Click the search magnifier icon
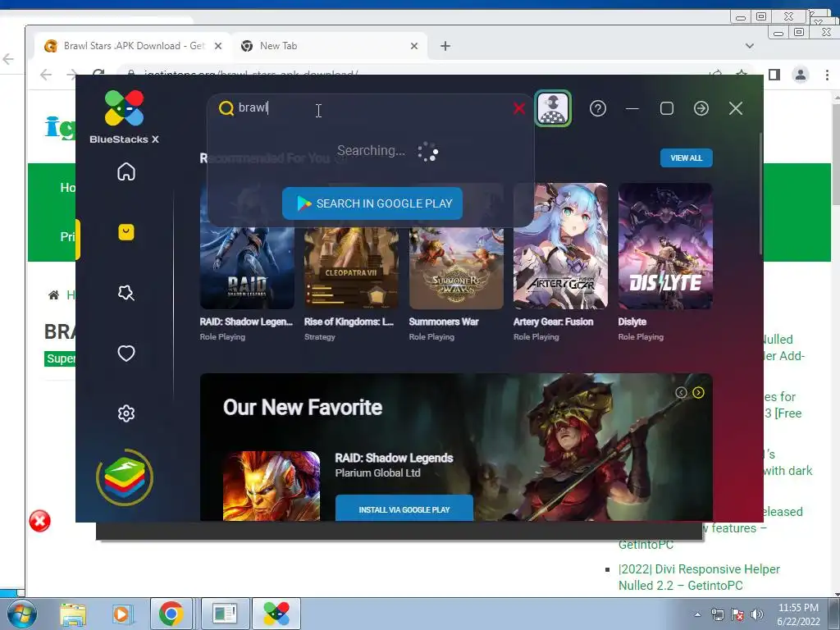 pyautogui.click(x=226, y=108)
